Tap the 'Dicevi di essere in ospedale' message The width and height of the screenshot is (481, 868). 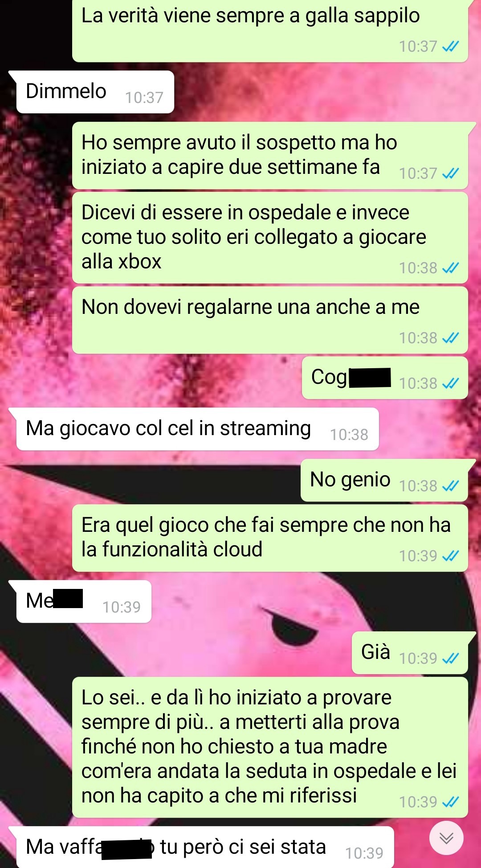[x=270, y=238]
